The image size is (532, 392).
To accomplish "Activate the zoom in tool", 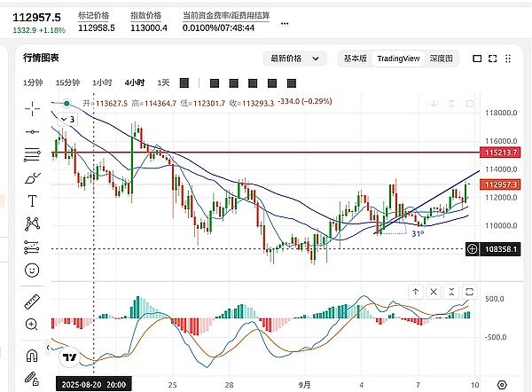I will coord(32,325).
